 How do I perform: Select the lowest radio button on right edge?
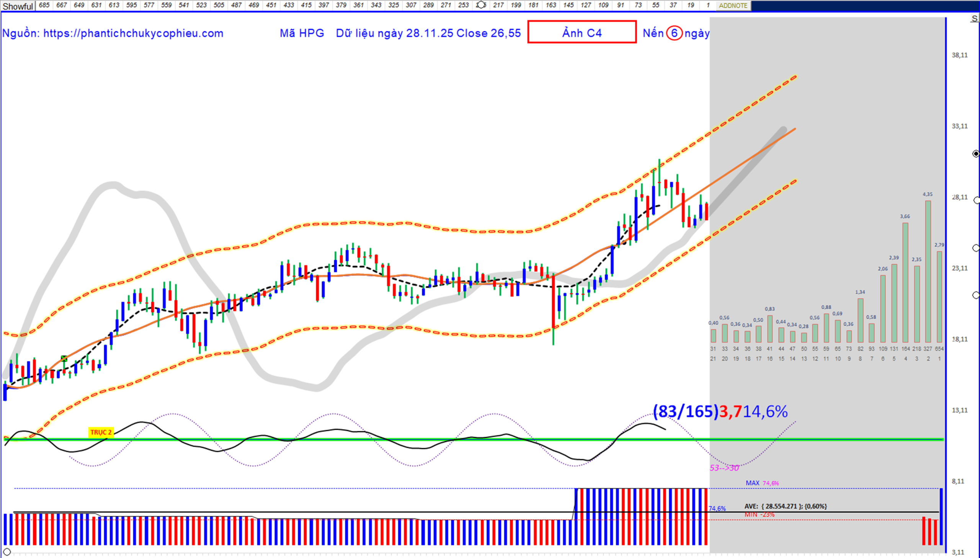(x=976, y=295)
